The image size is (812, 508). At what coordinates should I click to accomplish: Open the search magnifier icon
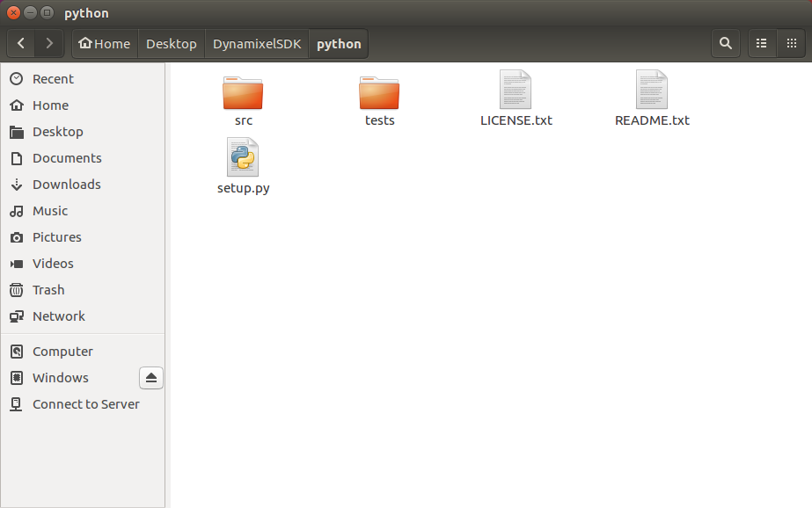click(726, 43)
